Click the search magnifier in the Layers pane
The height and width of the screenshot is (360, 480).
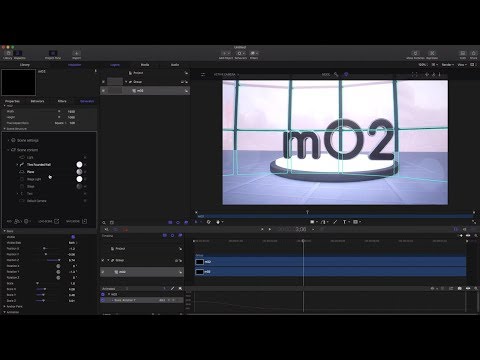click(104, 222)
